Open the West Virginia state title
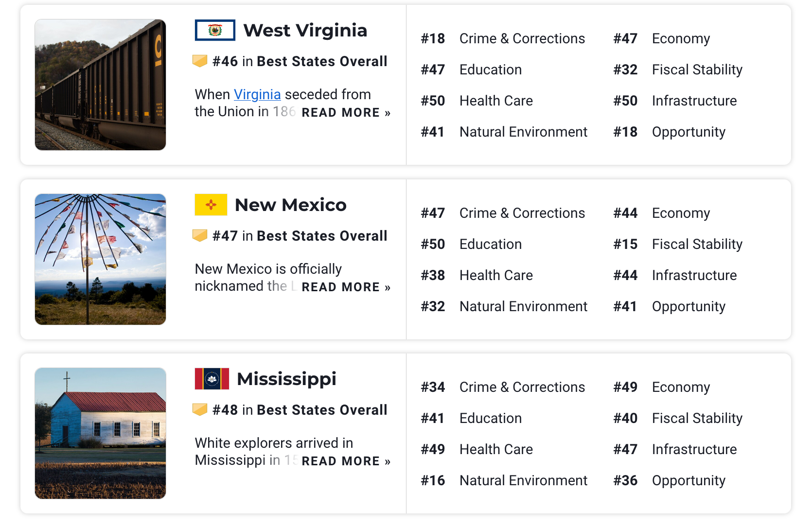Image resolution: width=812 pixels, height=528 pixels. click(305, 30)
